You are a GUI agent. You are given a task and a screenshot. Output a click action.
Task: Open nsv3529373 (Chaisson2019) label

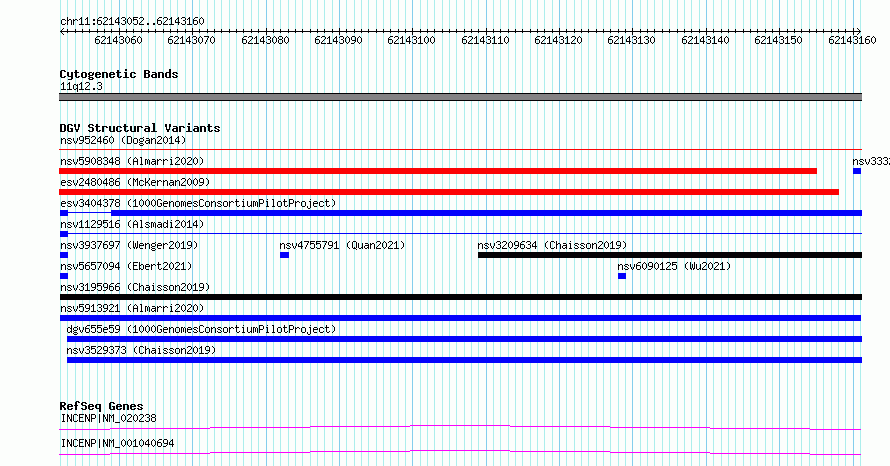pyautogui.click(x=141, y=350)
